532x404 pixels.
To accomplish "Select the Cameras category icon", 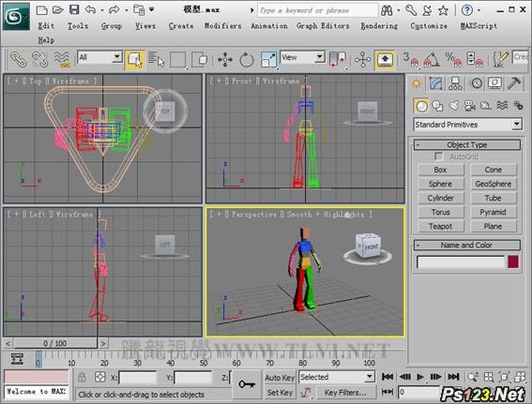I will tap(470, 106).
